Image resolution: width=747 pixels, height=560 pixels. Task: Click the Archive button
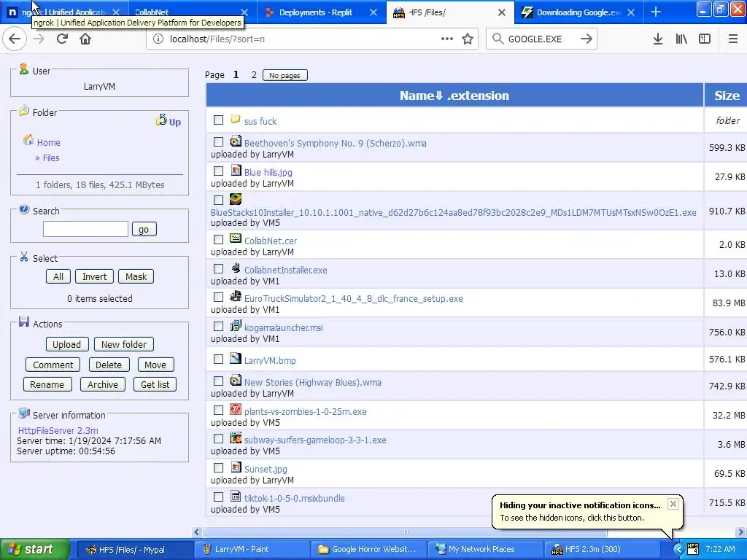pyautogui.click(x=102, y=384)
